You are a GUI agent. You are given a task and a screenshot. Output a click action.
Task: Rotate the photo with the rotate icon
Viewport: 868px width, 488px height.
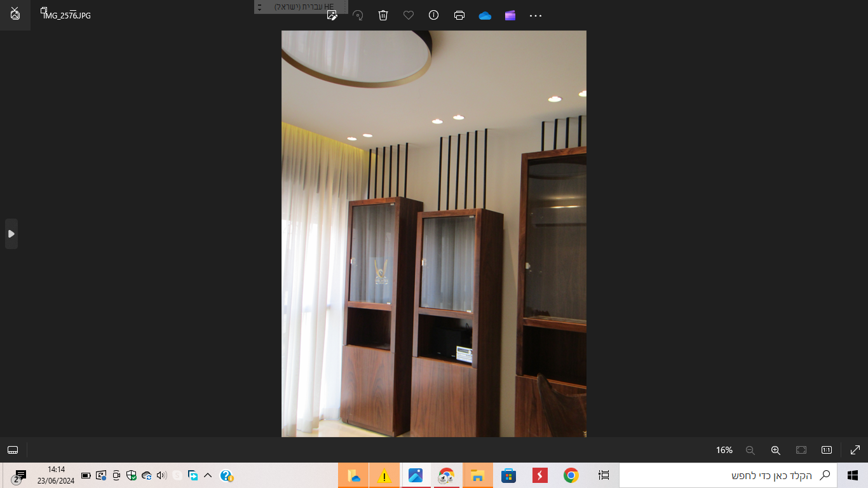tap(358, 15)
